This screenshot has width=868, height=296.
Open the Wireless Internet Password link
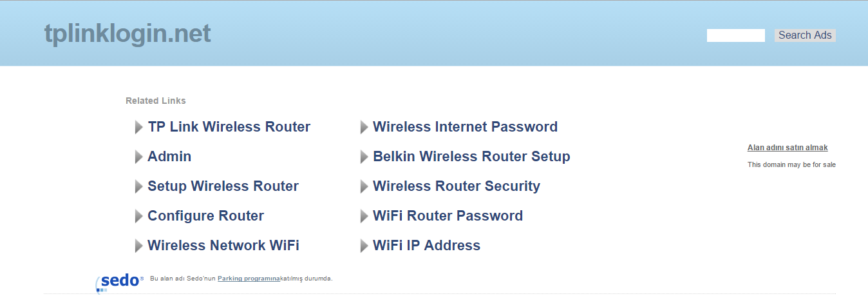tap(465, 127)
